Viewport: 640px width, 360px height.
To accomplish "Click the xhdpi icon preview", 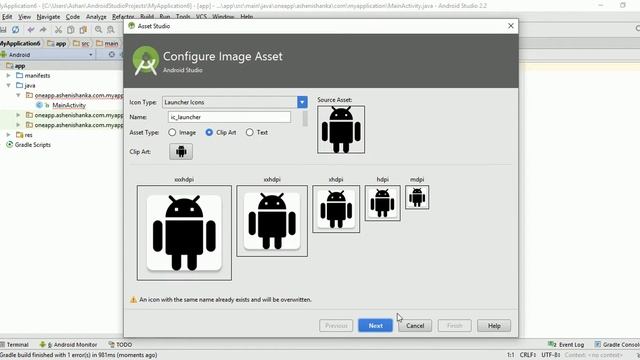I will coord(336,209).
